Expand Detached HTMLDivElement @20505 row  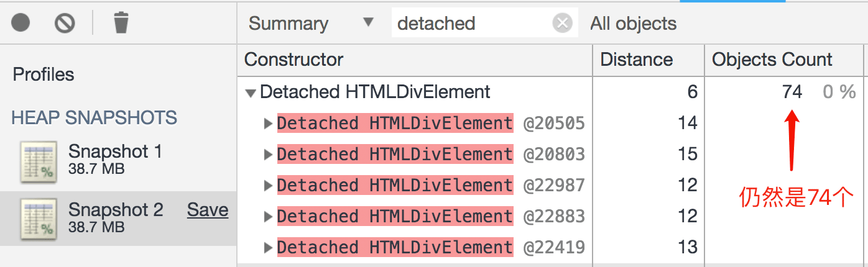tap(268, 124)
